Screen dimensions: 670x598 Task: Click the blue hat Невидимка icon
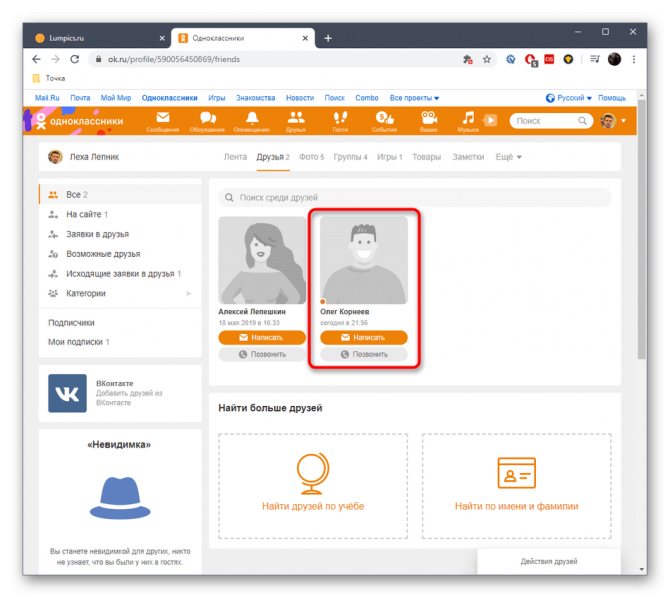tap(120, 498)
